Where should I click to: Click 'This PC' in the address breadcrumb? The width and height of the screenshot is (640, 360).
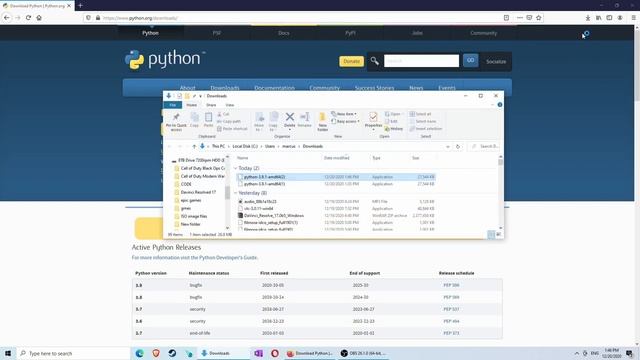(218, 146)
